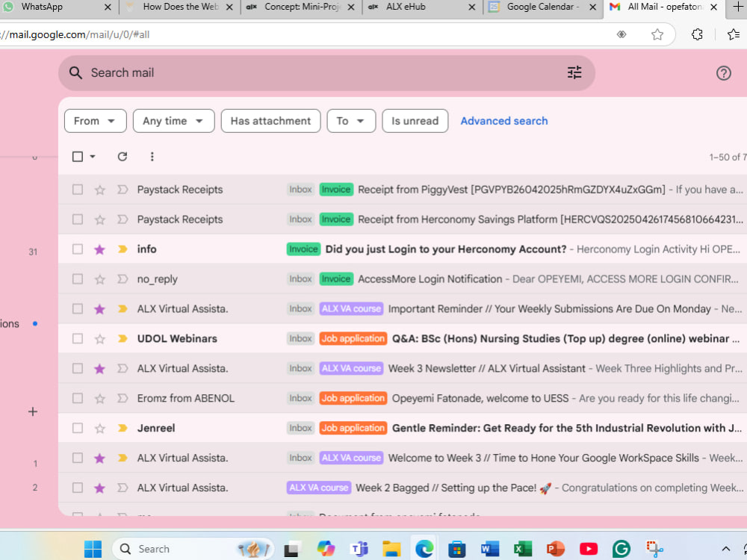Click the Invoice label on AccessMore email

pyautogui.click(x=336, y=279)
